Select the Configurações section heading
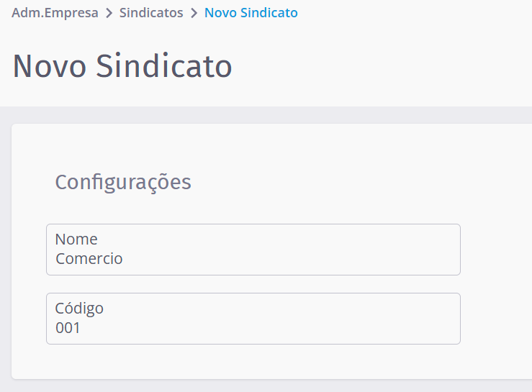Image resolution: width=532 pixels, height=392 pixels. click(123, 182)
